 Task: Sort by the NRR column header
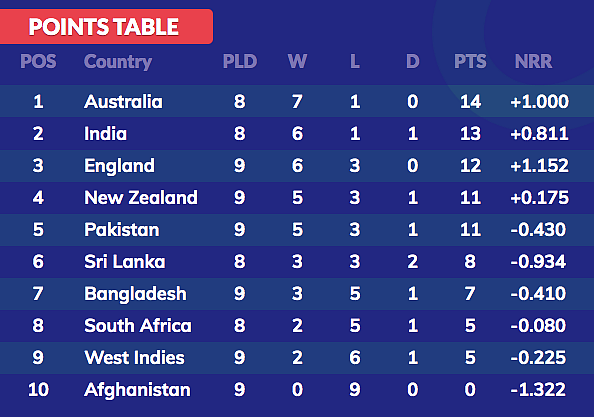point(533,61)
